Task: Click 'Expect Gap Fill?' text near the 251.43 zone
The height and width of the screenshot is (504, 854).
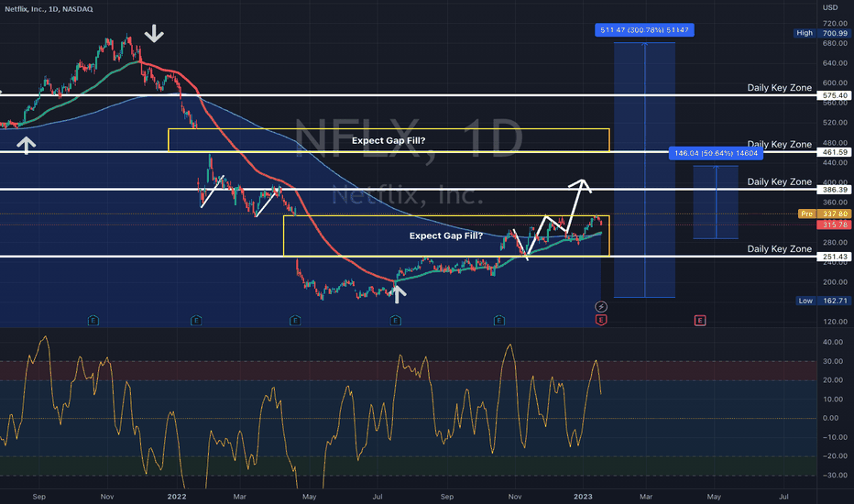Action: point(446,236)
